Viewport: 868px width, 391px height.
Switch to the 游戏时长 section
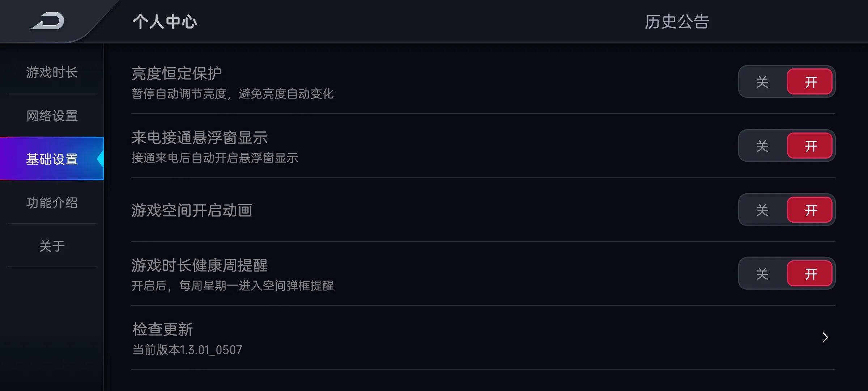[x=52, y=73]
